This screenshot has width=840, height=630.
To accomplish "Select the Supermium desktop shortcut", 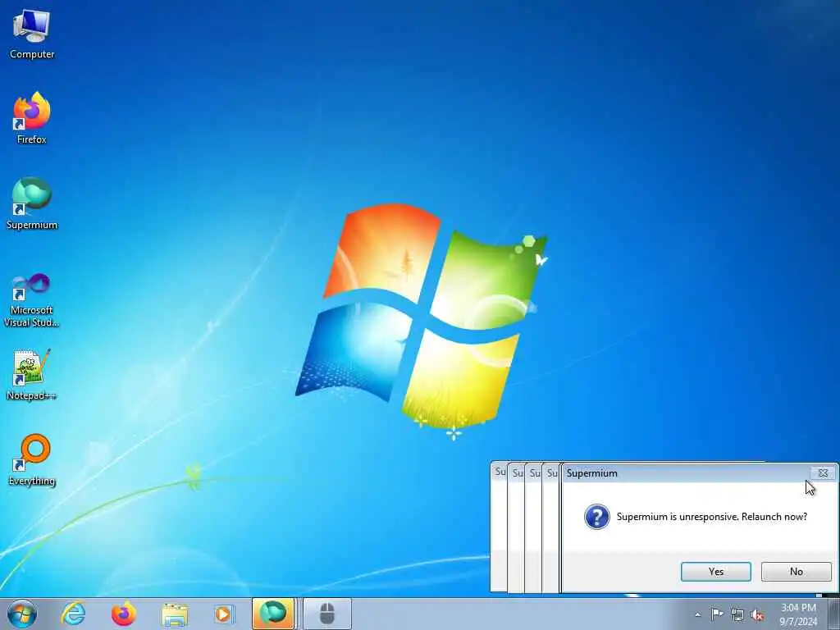I will click(x=32, y=203).
